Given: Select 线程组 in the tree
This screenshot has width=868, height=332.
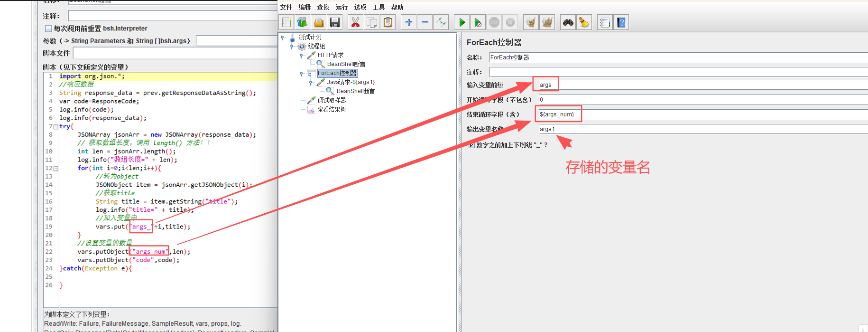Looking at the screenshot, I should 316,46.
